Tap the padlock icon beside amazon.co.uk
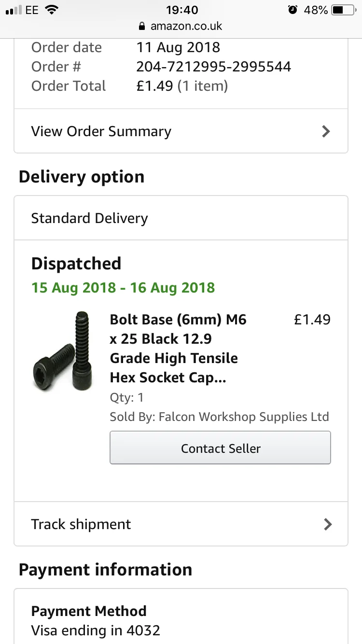Image resolution: width=362 pixels, height=644 pixels. (x=141, y=26)
